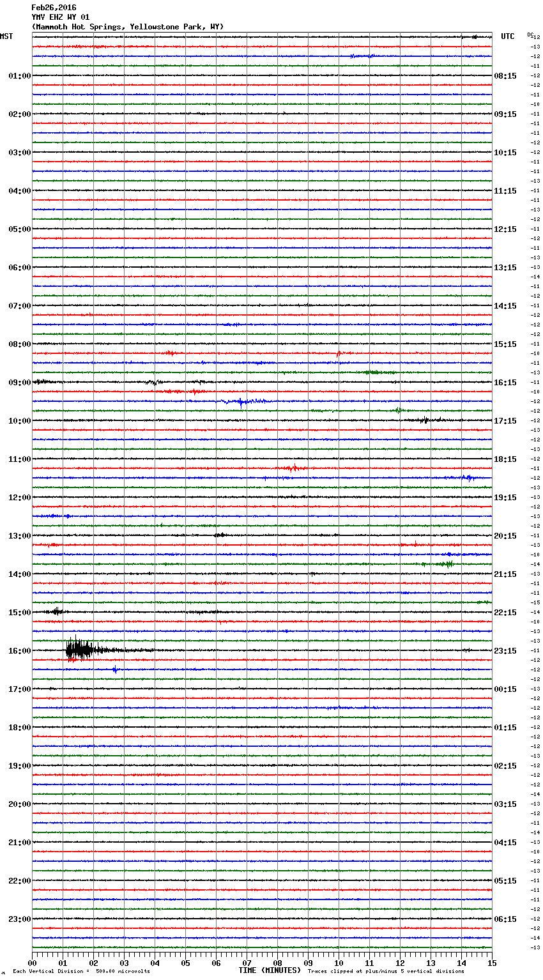Select the 02:00 MST hour label
This screenshot has height=980, width=543.
coord(20,114)
